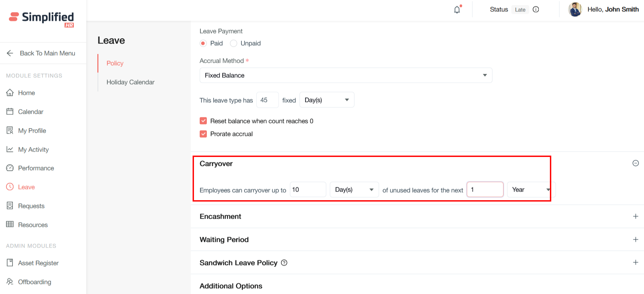Click the Sandwich Leave Policy help icon
Image resolution: width=644 pixels, height=294 pixels.
(x=284, y=263)
